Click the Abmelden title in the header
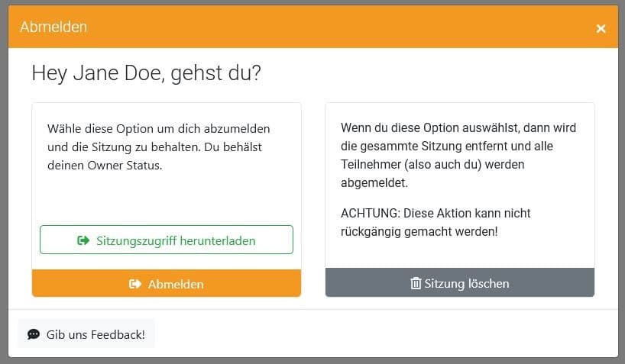This screenshot has height=364, width=625. (x=53, y=27)
